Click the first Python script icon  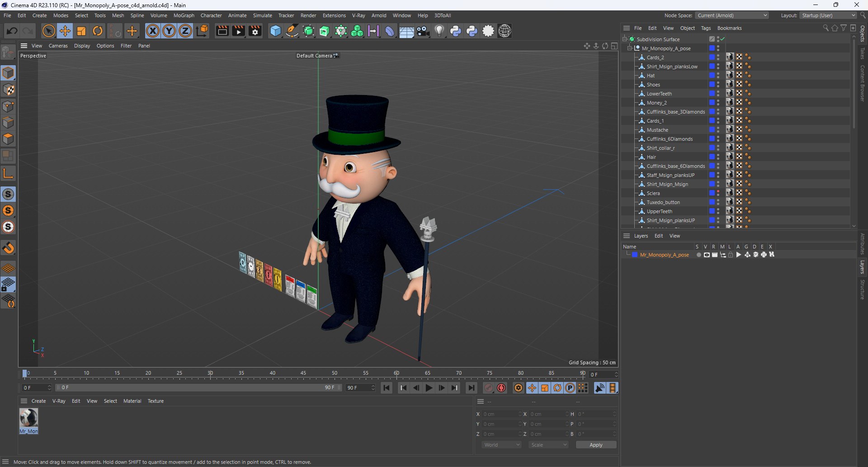click(456, 31)
